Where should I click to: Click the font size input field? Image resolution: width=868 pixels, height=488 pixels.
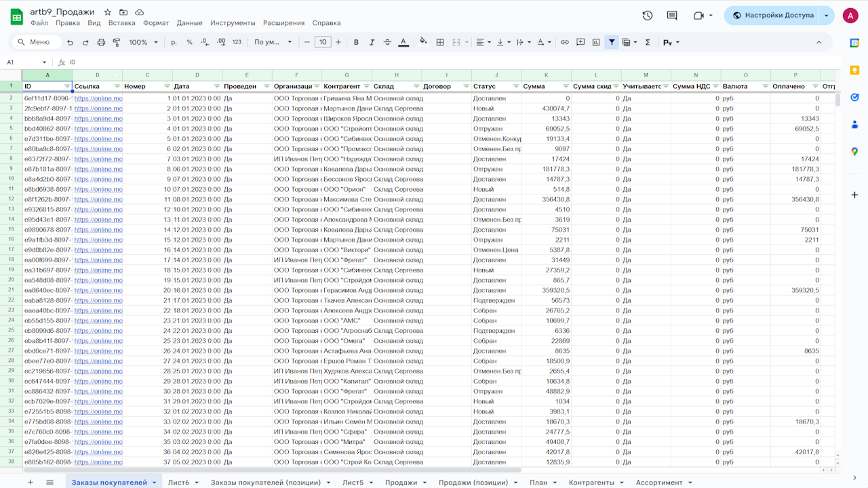(323, 42)
